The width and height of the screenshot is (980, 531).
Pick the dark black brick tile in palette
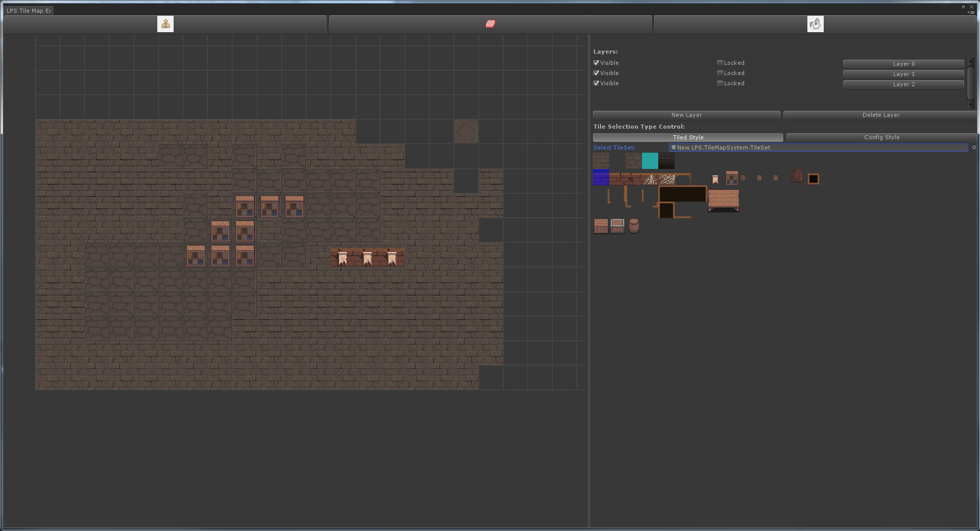[666, 161]
